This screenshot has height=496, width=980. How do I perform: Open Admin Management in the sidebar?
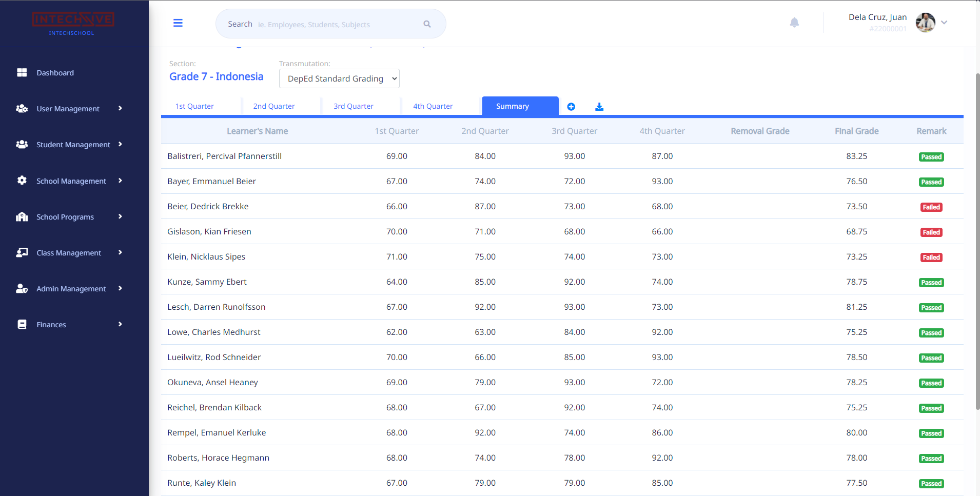click(x=71, y=289)
